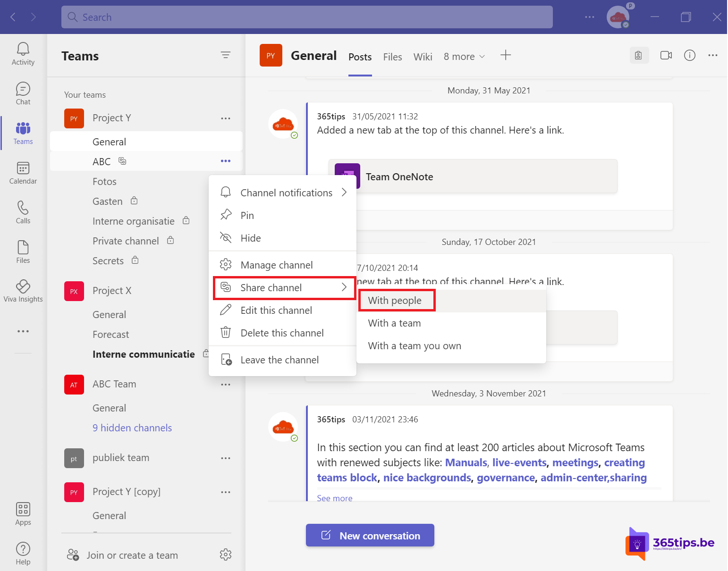Viewport: 728px width, 571px height.
Task: Open the Activity feed in the sidebar
Action: 23,53
